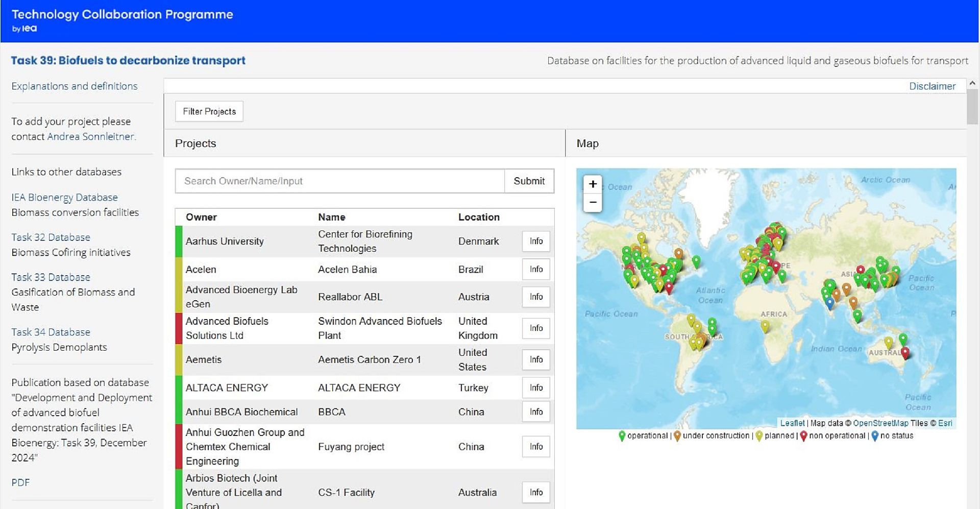This screenshot has height=509, width=980.
Task: Open the IEA Bioenergy Database link
Action: click(64, 197)
